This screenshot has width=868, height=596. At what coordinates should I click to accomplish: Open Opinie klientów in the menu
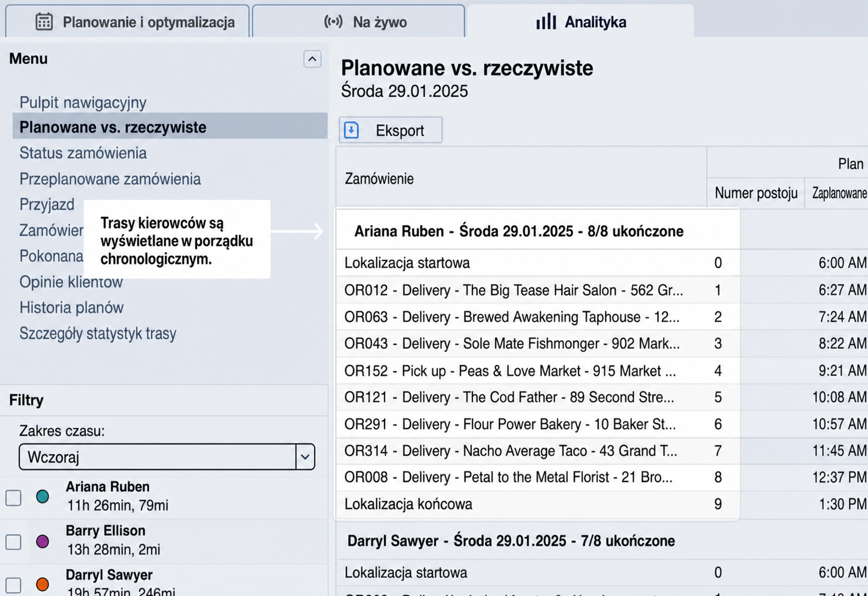[71, 282]
